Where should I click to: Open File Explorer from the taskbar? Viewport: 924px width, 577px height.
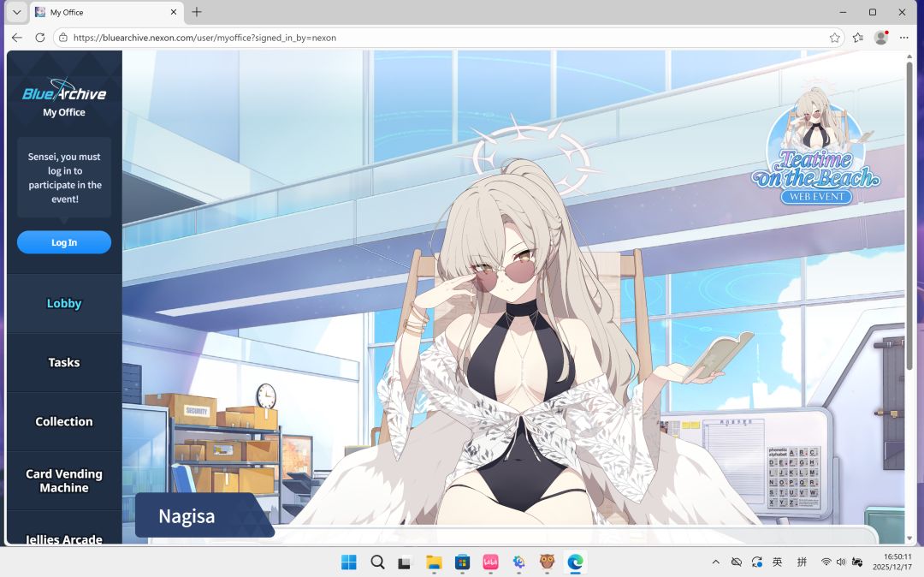[x=434, y=562]
